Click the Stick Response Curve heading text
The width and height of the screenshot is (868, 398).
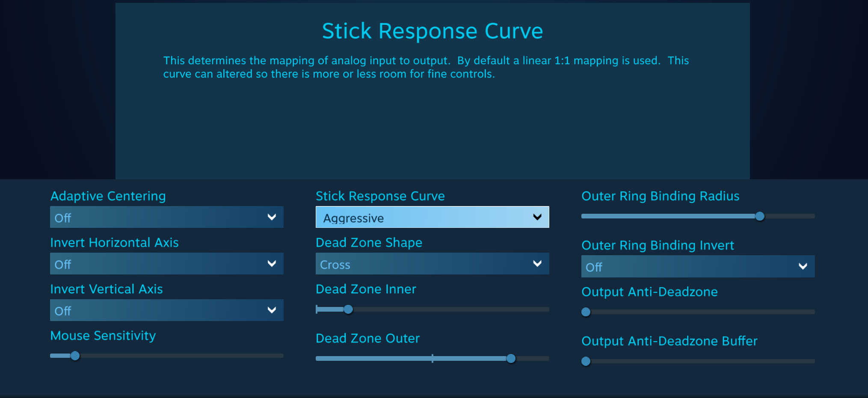coord(432,31)
